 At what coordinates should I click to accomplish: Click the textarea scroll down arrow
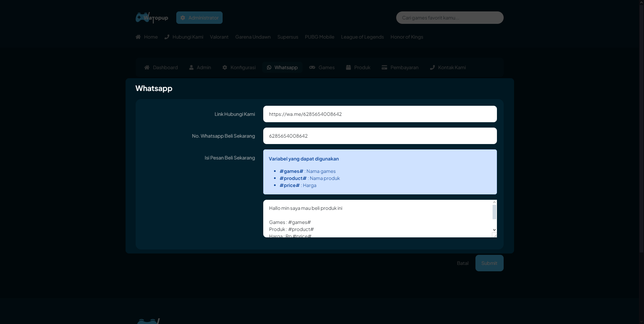(x=494, y=230)
